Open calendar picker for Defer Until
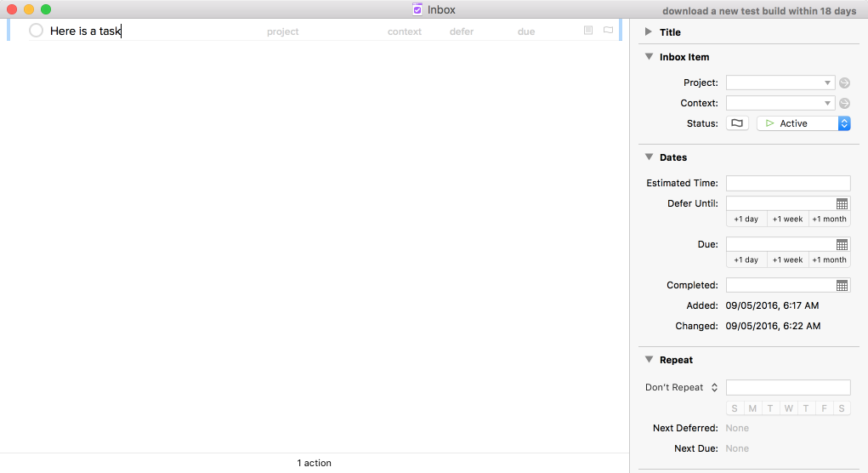Image resolution: width=868 pixels, height=473 pixels. 842,204
